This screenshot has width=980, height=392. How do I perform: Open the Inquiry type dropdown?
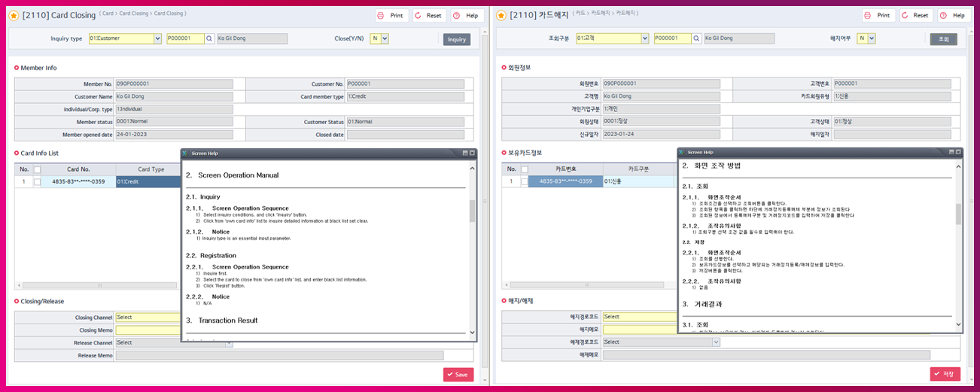[157, 38]
